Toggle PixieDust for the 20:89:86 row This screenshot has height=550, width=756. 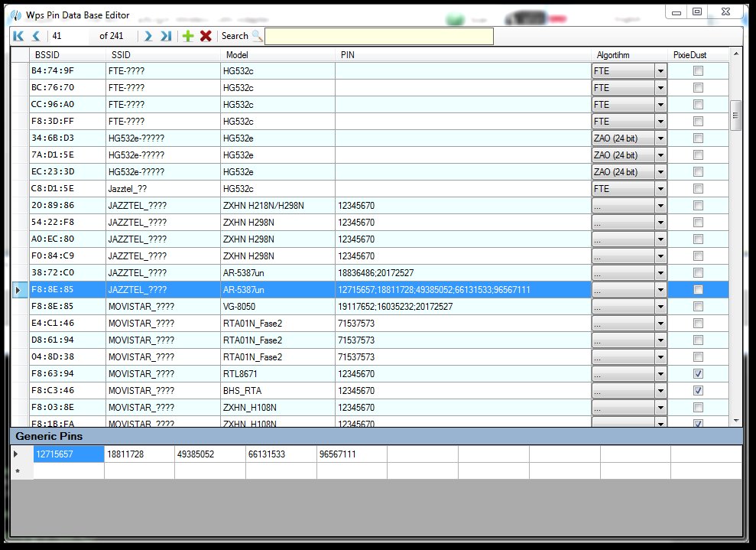click(x=698, y=206)
